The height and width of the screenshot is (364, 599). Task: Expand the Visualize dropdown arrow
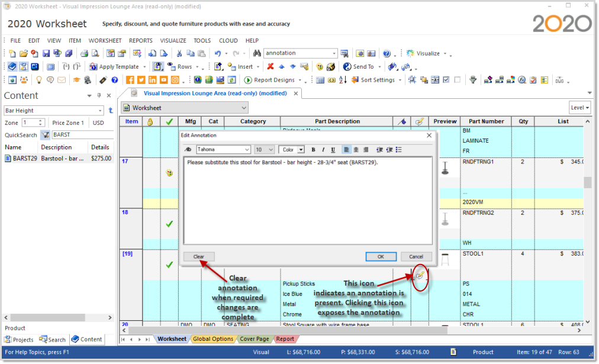point(445,53)
